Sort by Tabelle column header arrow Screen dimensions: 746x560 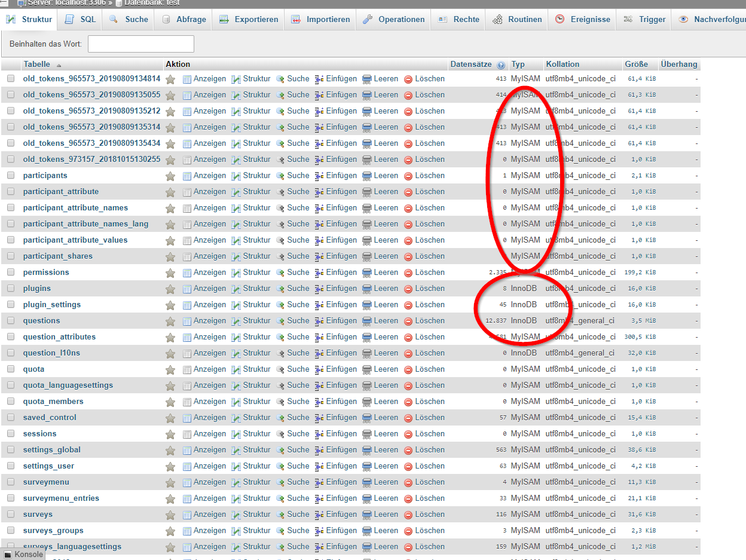point(59,65)
